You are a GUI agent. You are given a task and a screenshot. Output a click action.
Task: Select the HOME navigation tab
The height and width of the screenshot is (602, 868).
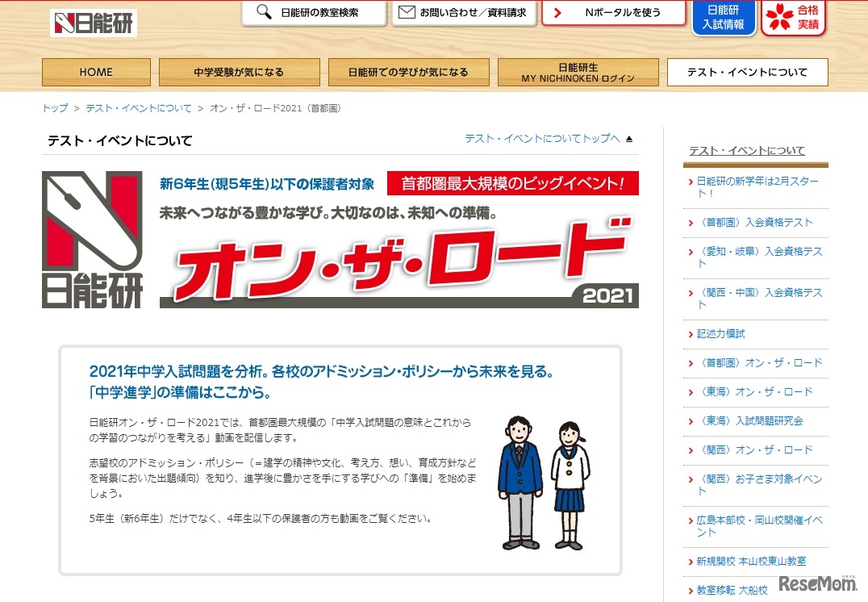pos(96,72)
